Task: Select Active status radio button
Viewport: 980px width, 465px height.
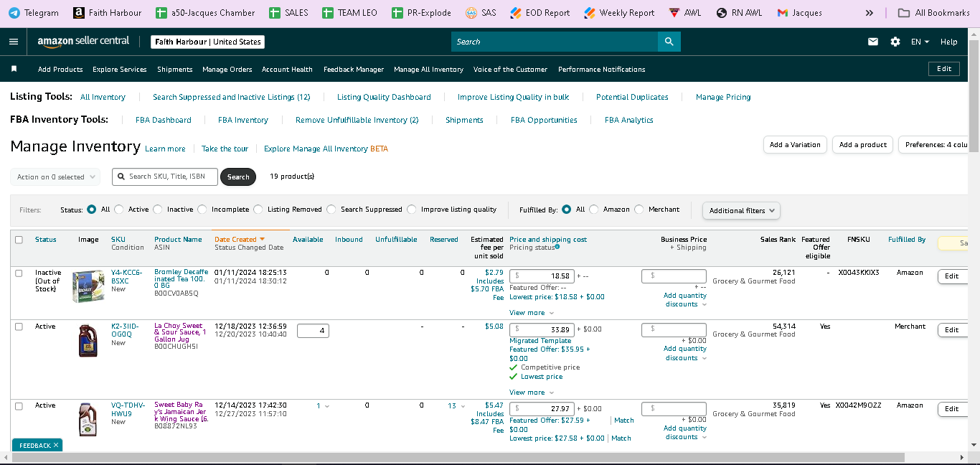Action: (x=118, y=210)
